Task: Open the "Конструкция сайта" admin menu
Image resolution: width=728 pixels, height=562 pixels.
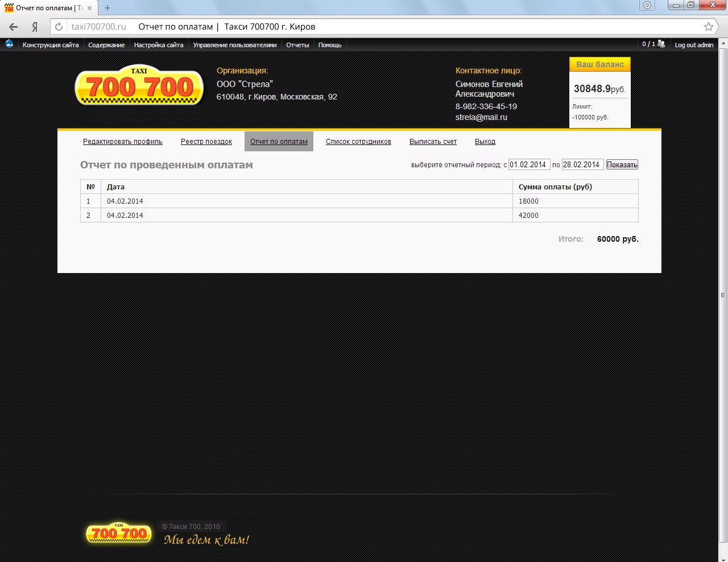Action: (51, 45)
